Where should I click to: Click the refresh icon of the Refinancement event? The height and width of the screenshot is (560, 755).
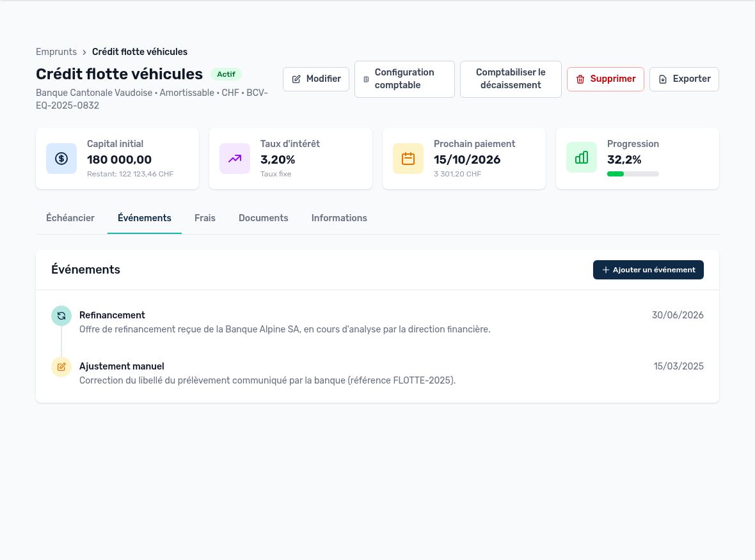click(x=61, y=316)
